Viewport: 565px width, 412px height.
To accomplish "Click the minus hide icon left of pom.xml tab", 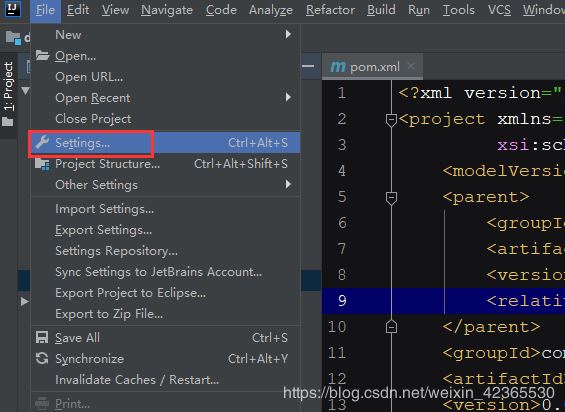I will tap(308, 66).
